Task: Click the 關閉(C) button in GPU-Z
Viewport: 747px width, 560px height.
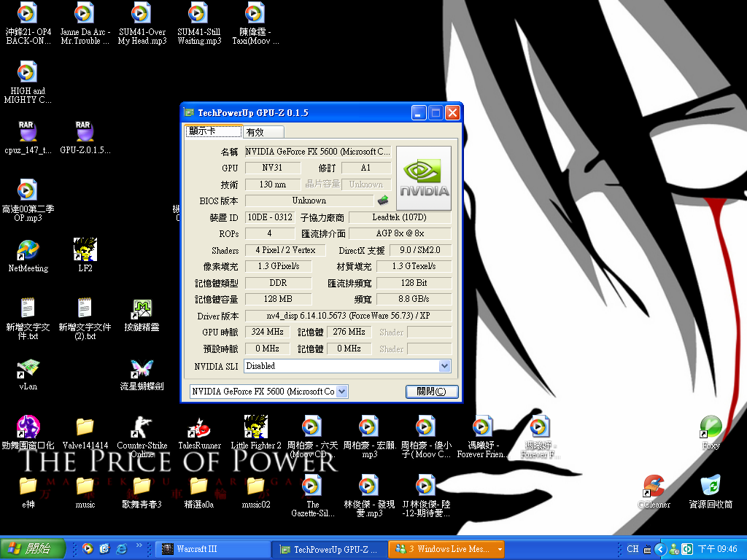Action: pyautogui.click(x=432, y=392)
